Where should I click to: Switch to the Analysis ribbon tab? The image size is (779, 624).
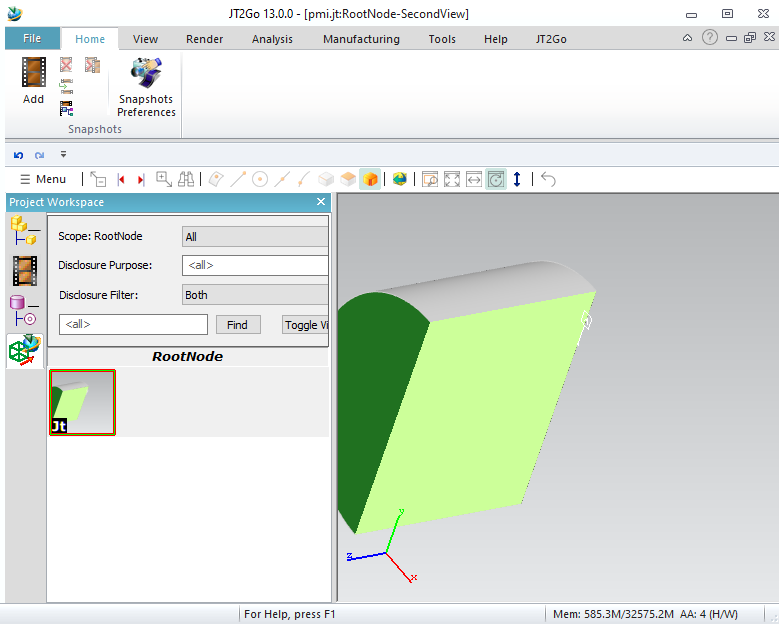272,39
